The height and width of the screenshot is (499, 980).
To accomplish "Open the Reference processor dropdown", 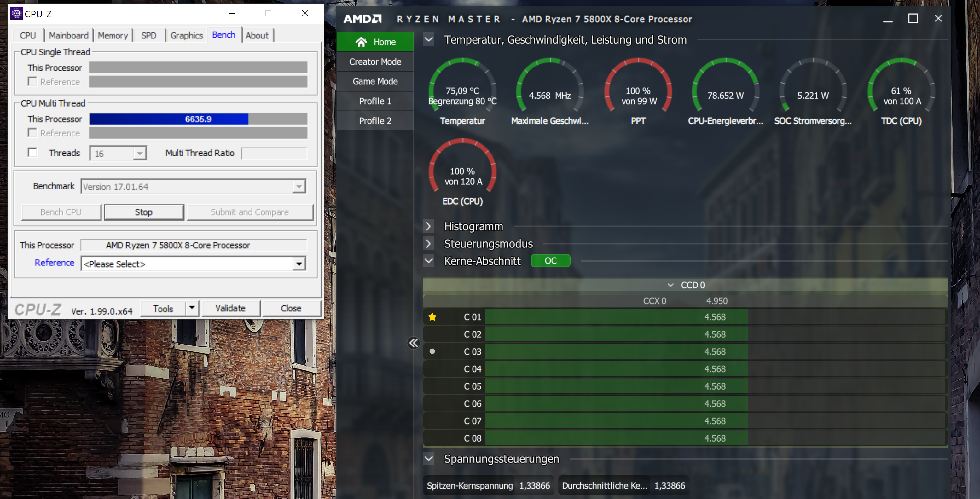I will coord(299,264).
